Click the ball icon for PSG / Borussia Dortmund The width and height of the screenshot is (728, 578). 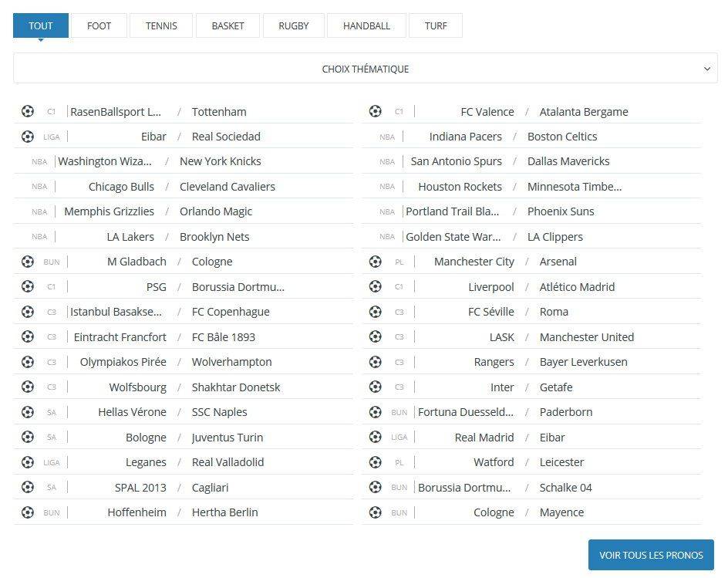coord(28,286)
